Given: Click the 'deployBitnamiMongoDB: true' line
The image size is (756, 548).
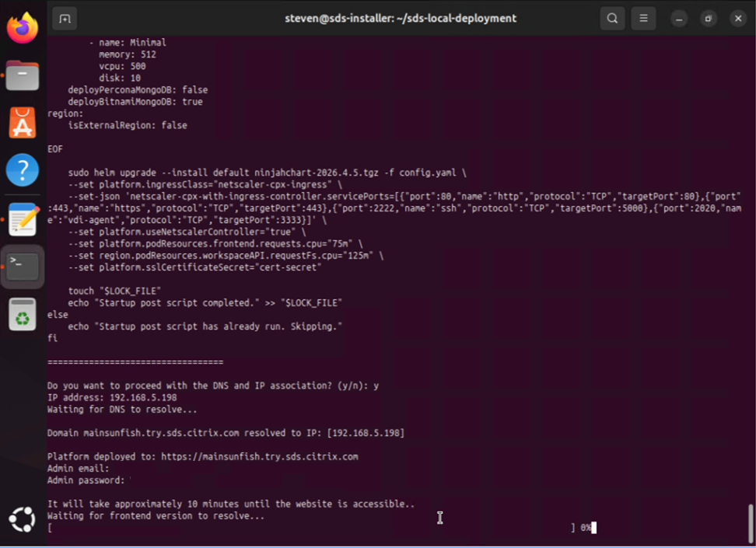Looking at the screenshot, I should click(135, 102).
